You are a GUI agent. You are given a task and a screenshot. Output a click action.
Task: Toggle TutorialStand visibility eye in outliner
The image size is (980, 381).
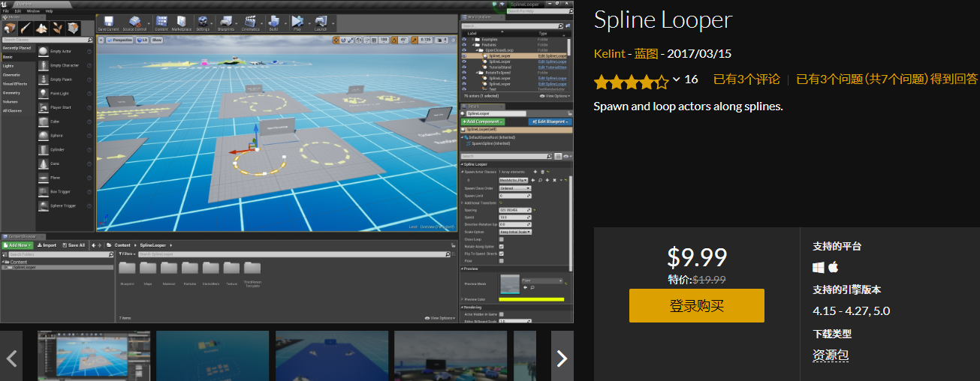pos(464,67)
